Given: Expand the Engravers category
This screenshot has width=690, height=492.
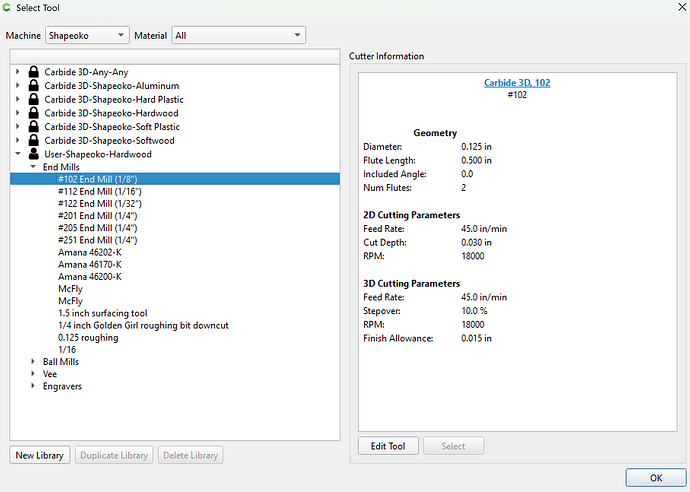Looking at the screenshot, I should [x=33, y=386].
